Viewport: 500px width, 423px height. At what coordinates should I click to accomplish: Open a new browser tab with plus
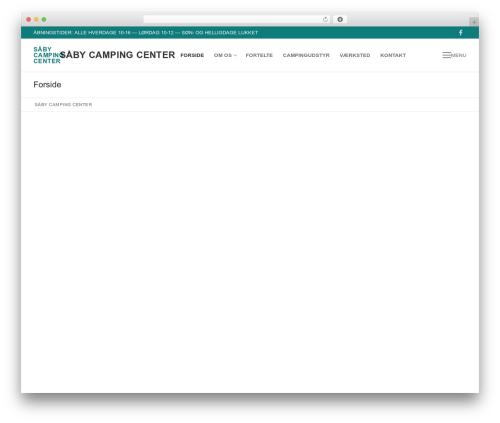click(x=474, y=22)
